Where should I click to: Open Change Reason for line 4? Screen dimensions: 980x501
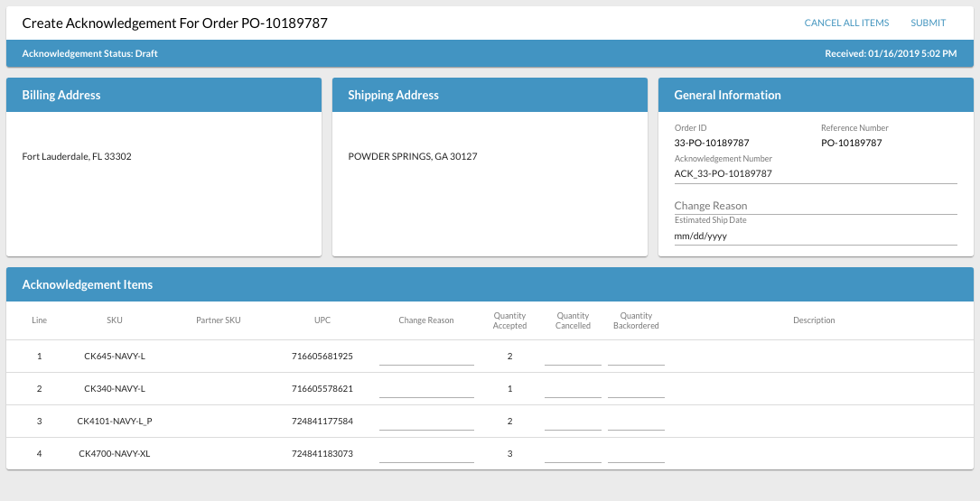pyautogui.click(x=426, y=454)
